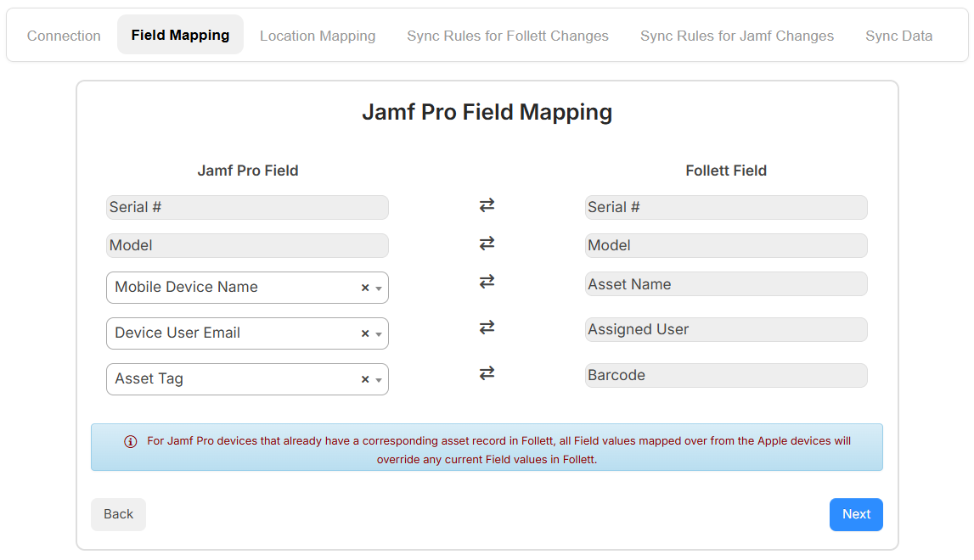Screen dimensions: 974x560
Task: Clear the Mobile Device Name selection
Action: pos(365,288)
